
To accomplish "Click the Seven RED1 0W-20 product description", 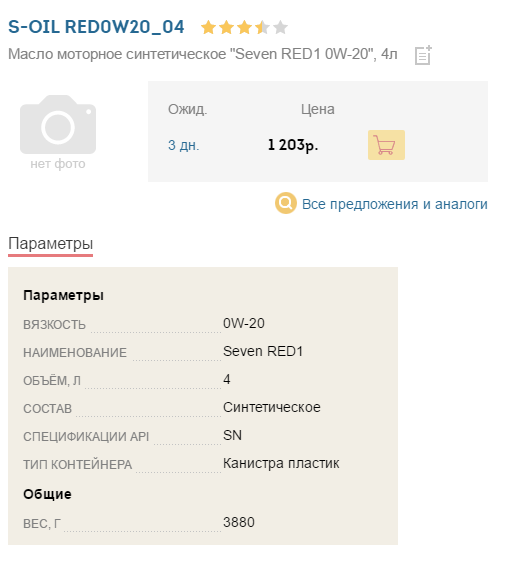I will pyautogui.click(x=203, y=54).
